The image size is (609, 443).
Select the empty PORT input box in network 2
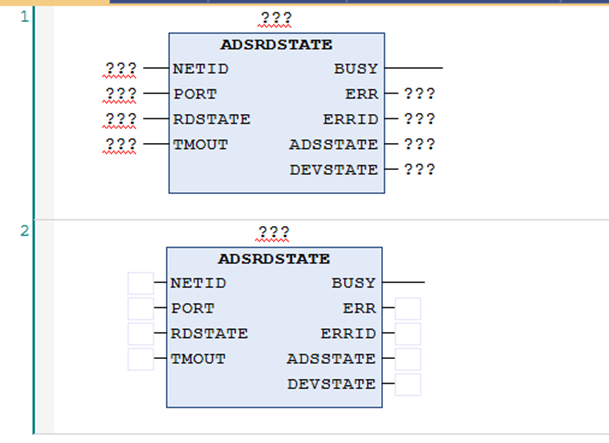click(x=141, y=308)
